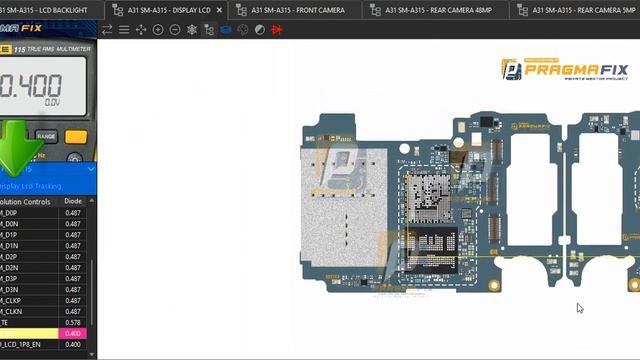Image resolution: width=640 pixels, height=360 pixels.
Task: Select the M_D3P row
Action: tap(43, 278)
